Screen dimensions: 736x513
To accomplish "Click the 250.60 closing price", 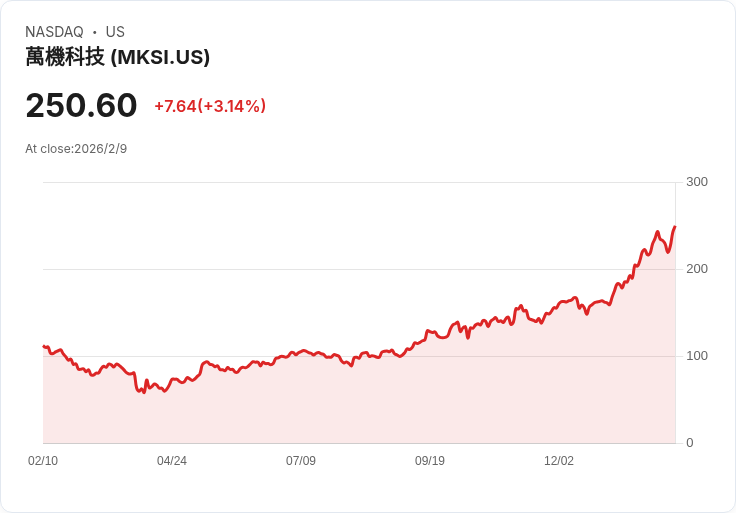I will 81,106.
